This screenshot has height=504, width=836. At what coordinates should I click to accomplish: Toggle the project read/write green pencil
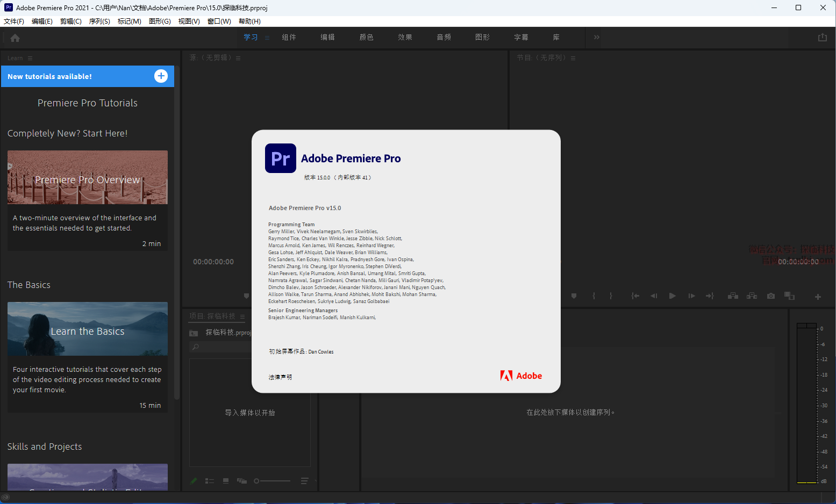194,481
